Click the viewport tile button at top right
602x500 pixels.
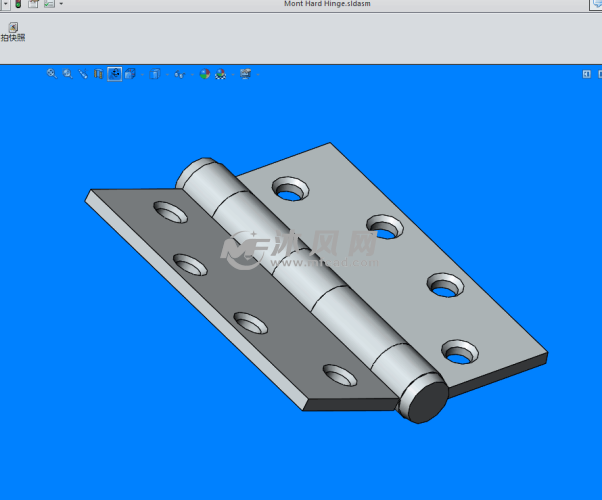[x=587, y=74]
